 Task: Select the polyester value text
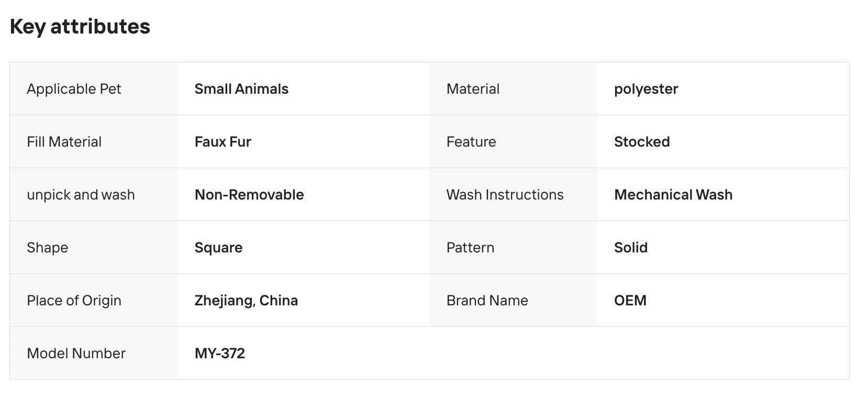tap(646, 89)
